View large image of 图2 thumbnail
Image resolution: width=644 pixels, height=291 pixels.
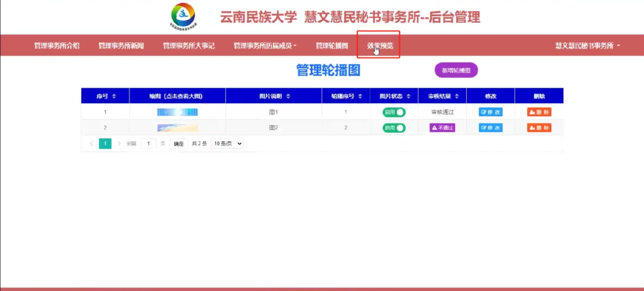[x=178, y=128]
